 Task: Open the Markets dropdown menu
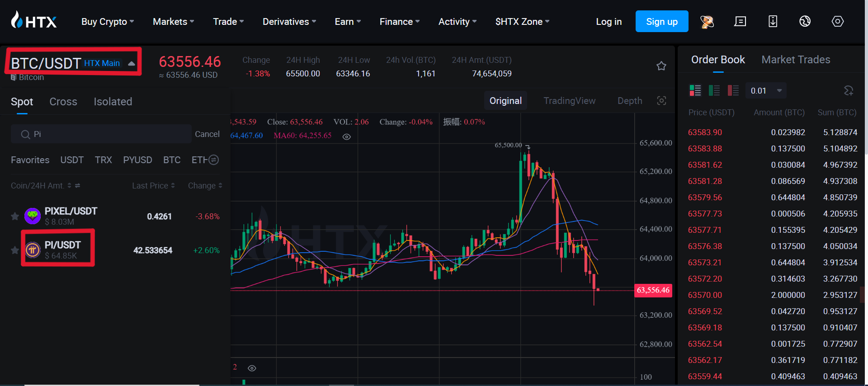point(174,22)
